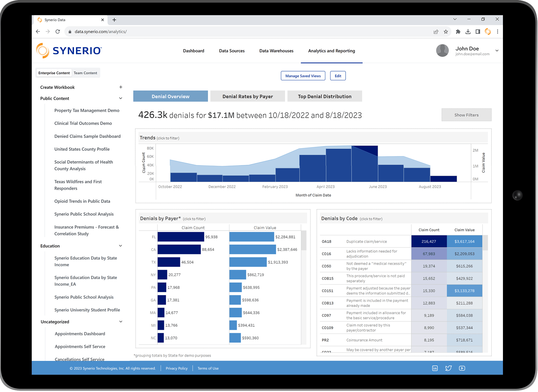Click the John Doe profile avatar
This screenshot has width=538, height=392.
click(x=442, y=51)
